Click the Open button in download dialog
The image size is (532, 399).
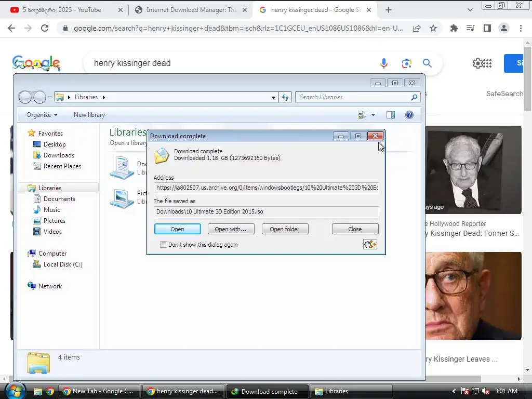(x=178, y=229)
